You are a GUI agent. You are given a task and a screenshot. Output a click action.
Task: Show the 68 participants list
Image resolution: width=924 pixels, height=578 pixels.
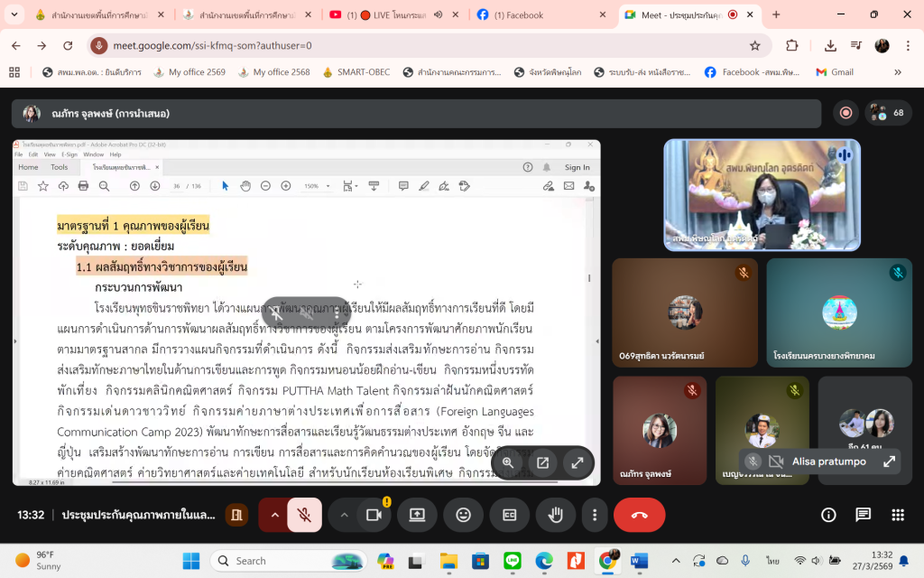click(888, 113)
